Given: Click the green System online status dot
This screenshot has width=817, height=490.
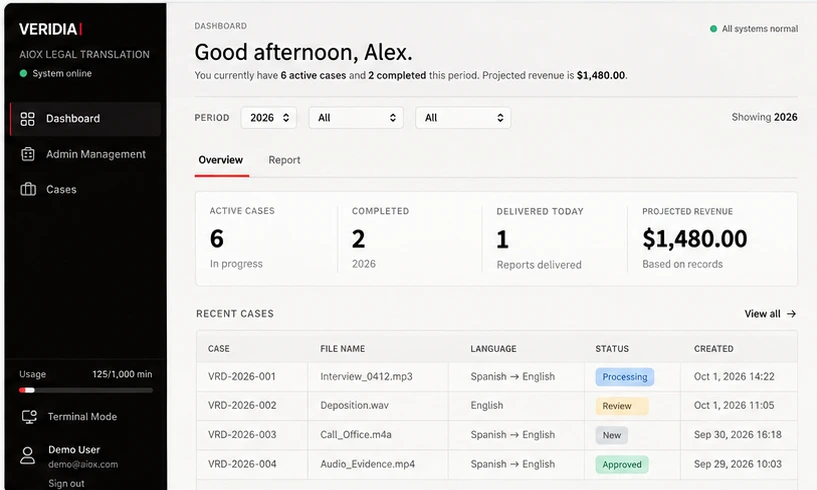Looking at the screenshot, I should point(23,74).
